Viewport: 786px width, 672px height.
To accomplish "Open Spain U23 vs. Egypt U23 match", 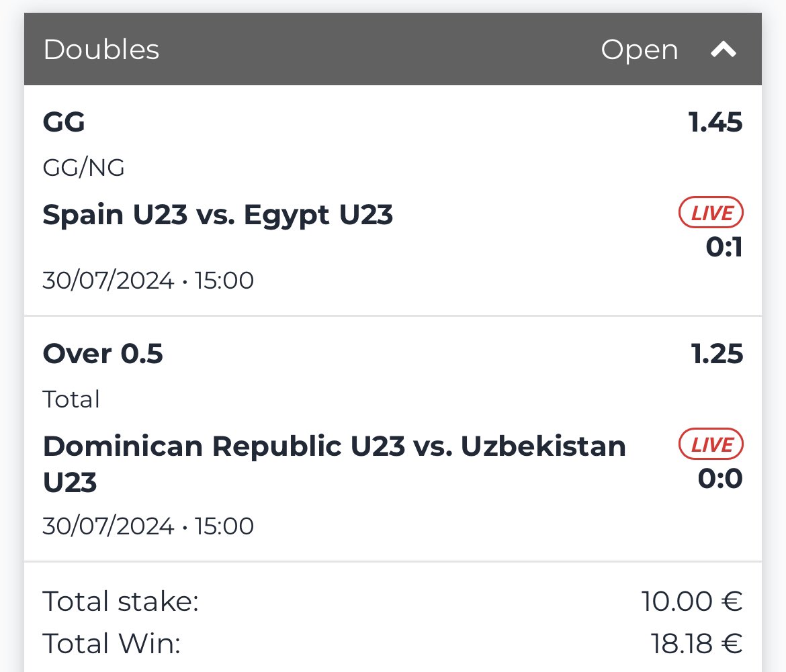I will 218,215.
